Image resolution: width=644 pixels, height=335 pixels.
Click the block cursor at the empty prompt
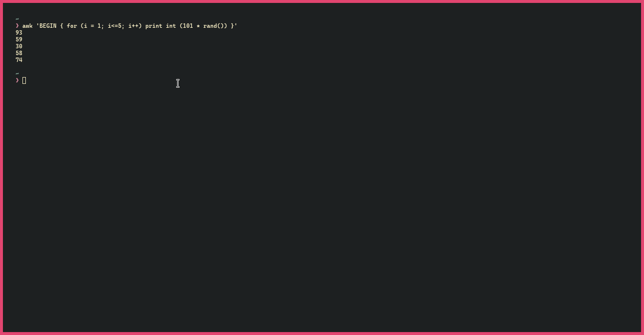pyautogui.click(x=24, y=80)
